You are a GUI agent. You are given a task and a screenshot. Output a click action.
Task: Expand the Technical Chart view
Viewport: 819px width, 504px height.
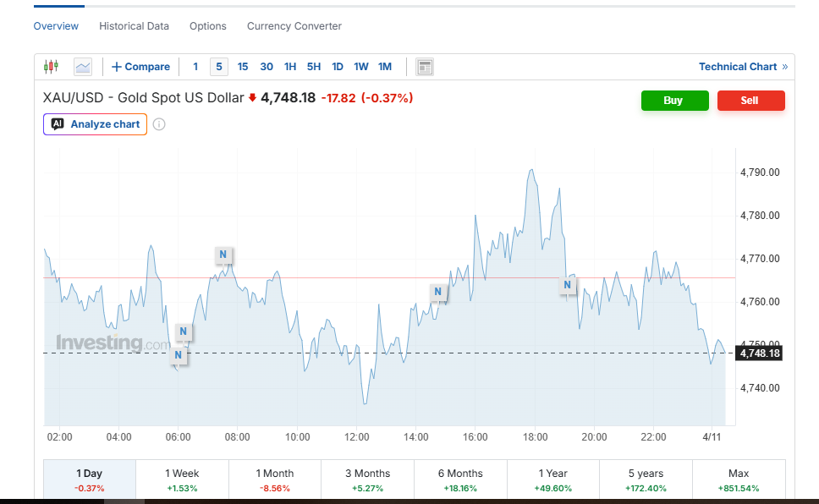tap(742, 67)
